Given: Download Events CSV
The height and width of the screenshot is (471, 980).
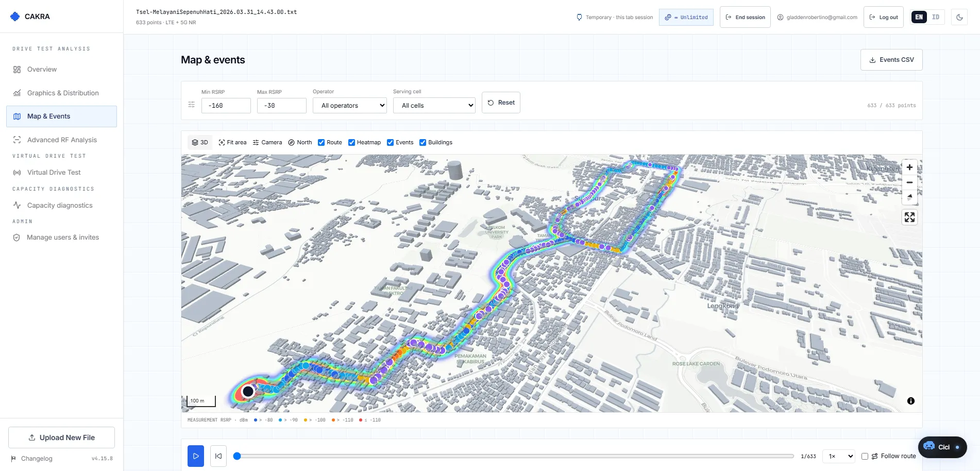Looking at the screenshot, I should [x=891, y=60].
